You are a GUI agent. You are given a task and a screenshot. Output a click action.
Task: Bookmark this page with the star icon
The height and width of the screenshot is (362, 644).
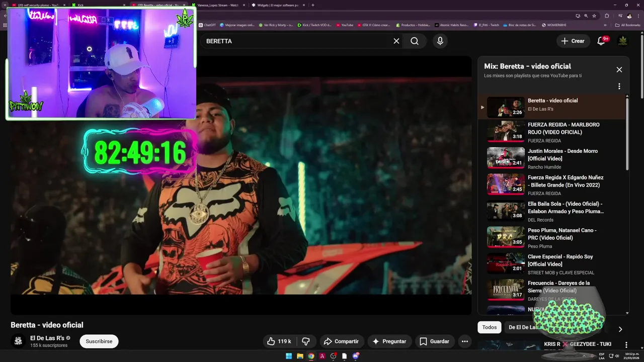point(594,16)
